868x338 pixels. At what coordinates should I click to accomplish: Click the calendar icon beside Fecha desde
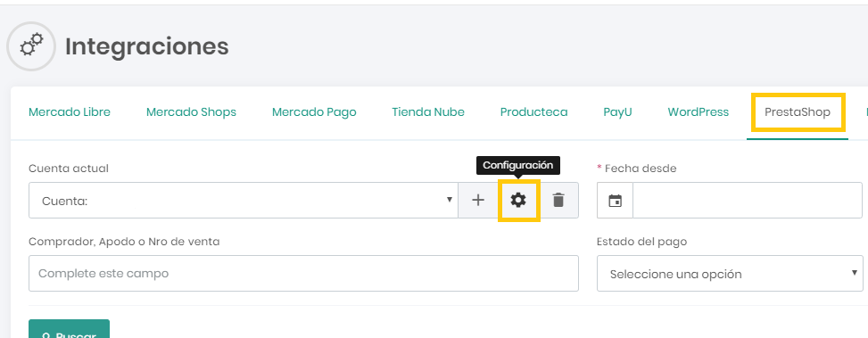(x=615, y=201)
